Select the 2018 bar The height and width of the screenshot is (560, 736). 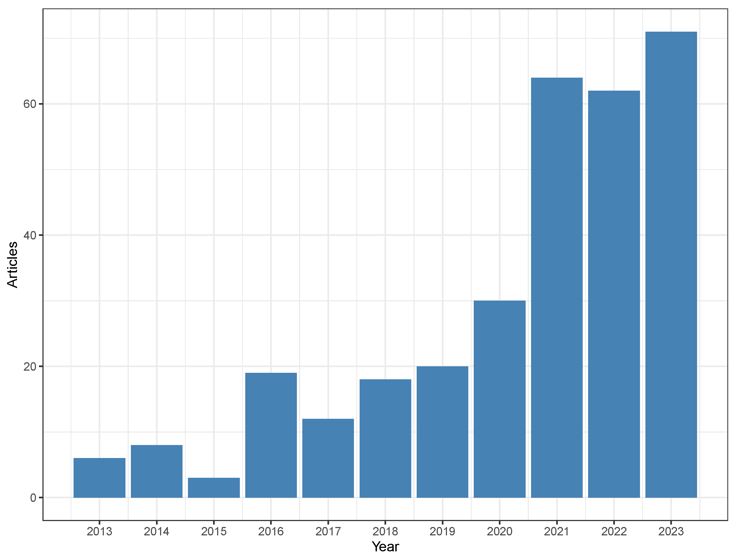point(385,439)
